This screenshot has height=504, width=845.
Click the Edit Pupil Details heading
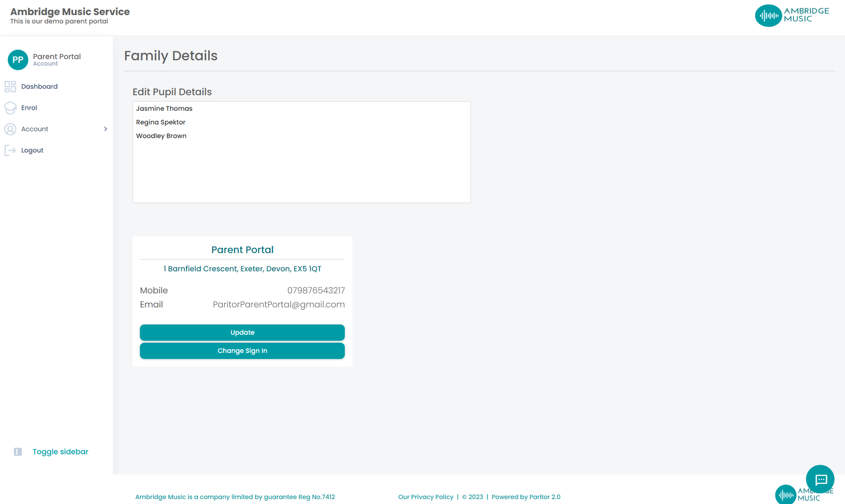pos(172,92)
